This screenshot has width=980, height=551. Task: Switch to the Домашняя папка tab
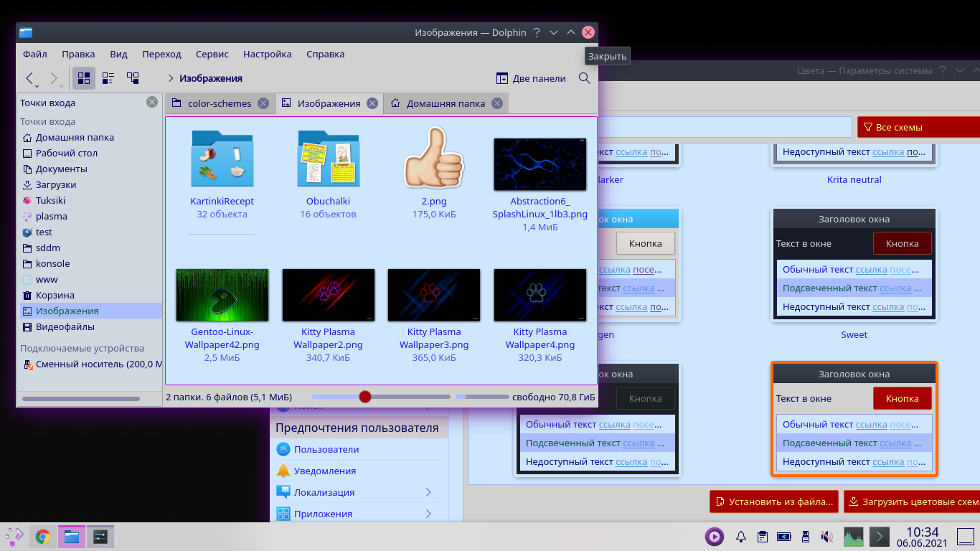446,103
